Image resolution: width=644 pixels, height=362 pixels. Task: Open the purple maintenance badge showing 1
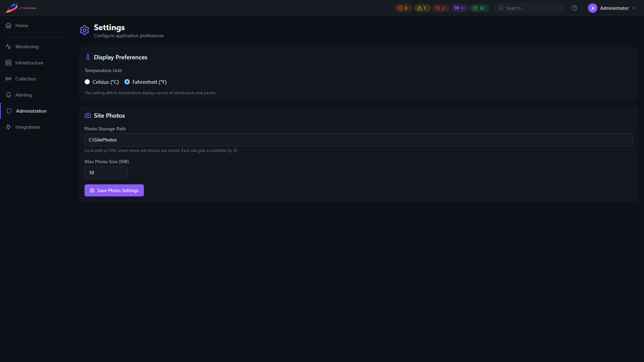[460, 8]
